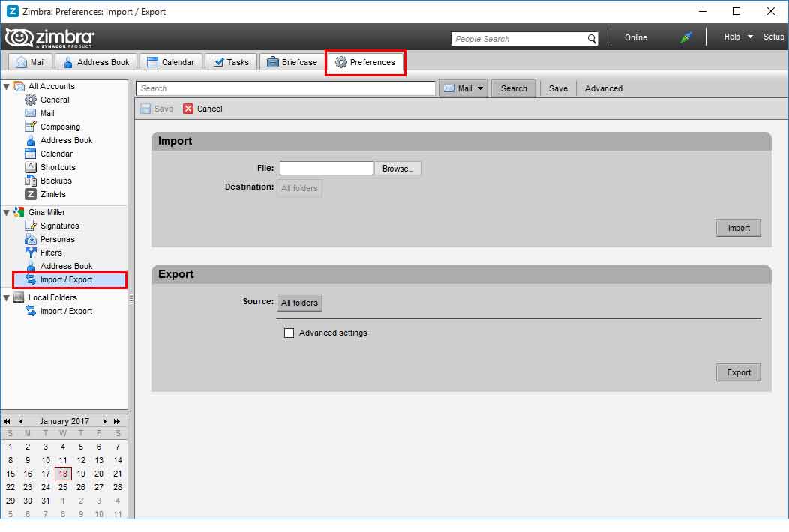Screen dimensions: 789x532
Task: Open the Personas icon
Action: [31, 239]
